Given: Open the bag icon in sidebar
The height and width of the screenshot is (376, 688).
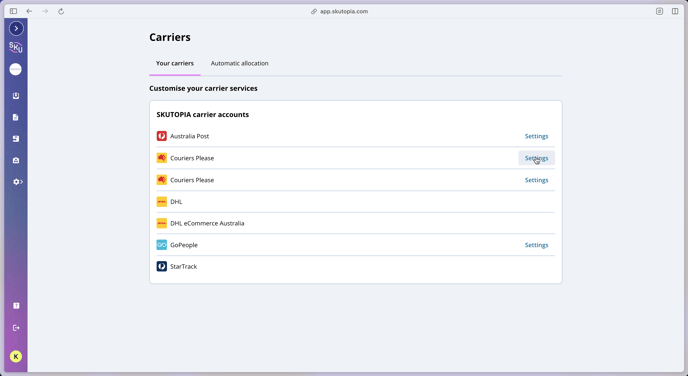Looking at the screenshot, I should pos(16,160).
